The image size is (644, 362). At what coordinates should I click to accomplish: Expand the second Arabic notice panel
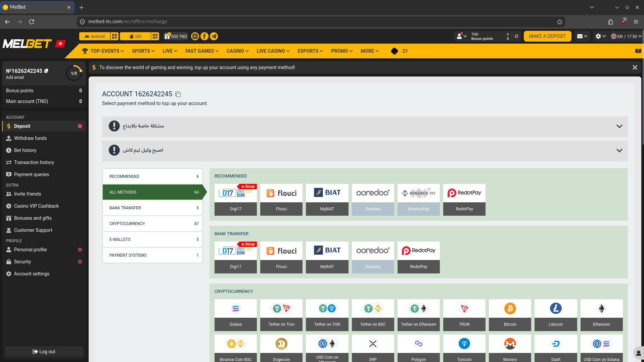tap(365, 151)
